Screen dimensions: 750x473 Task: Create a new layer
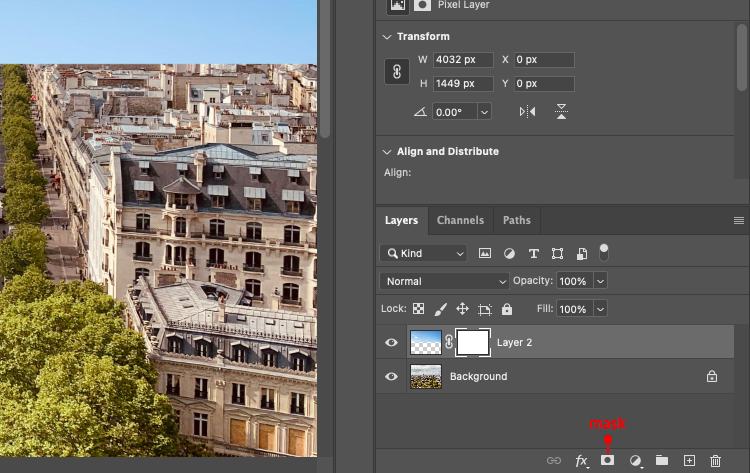[689, 461]
